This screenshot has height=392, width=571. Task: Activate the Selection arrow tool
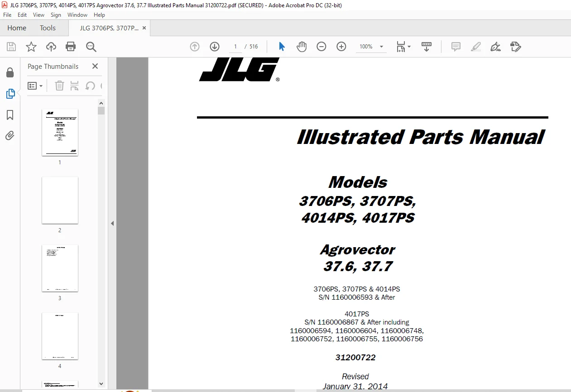[282, 47]
